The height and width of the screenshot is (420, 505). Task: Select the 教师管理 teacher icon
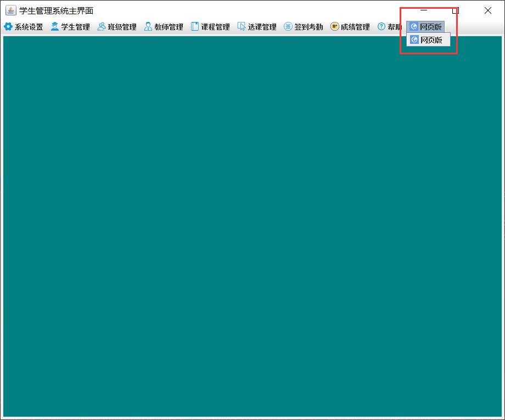pyautogui.click(x=148, y=26)
